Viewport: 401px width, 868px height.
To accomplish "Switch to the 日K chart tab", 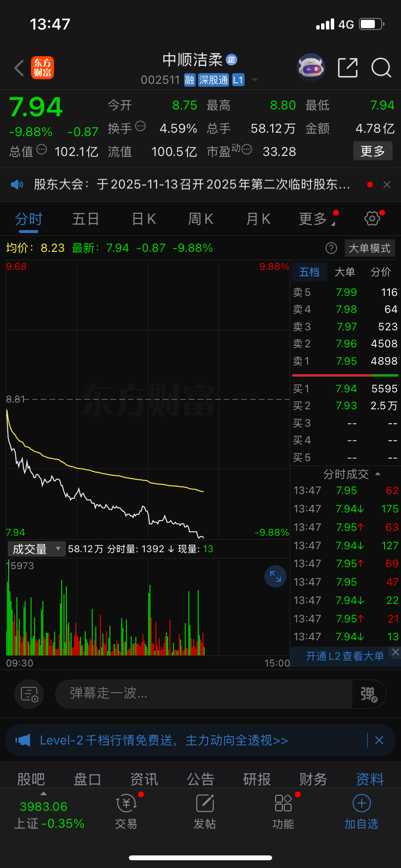I will coord(144,219).
